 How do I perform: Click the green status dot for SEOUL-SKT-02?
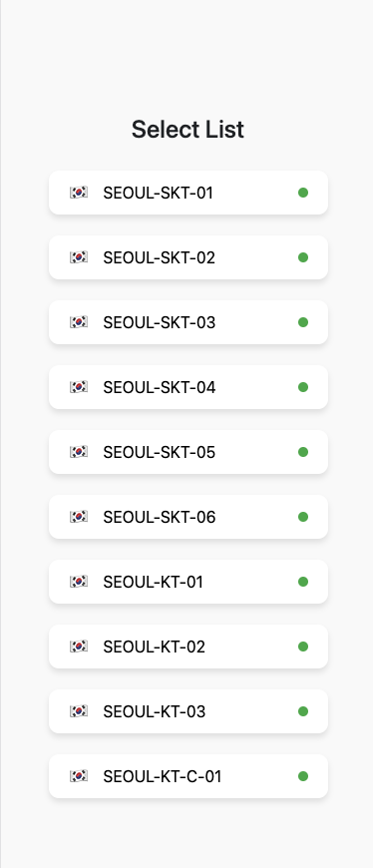303,257
